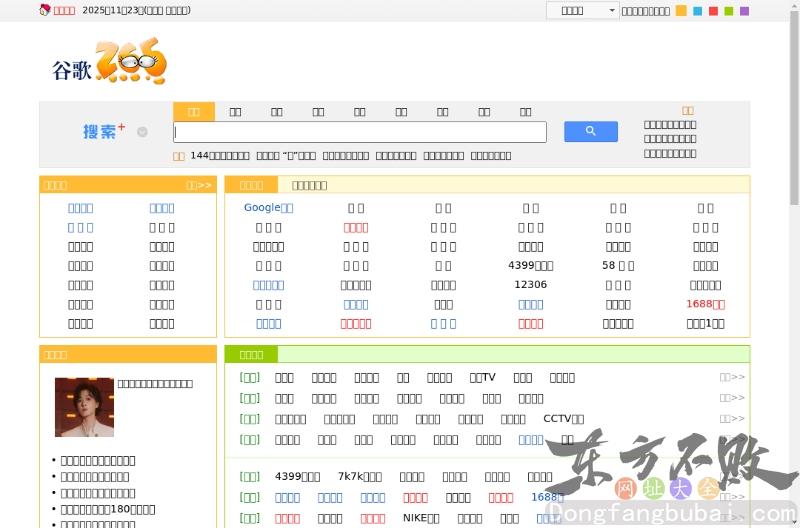Click the blue magnifier search button
This screenshot has width=800, height=528.
click(x=590, y=131)
